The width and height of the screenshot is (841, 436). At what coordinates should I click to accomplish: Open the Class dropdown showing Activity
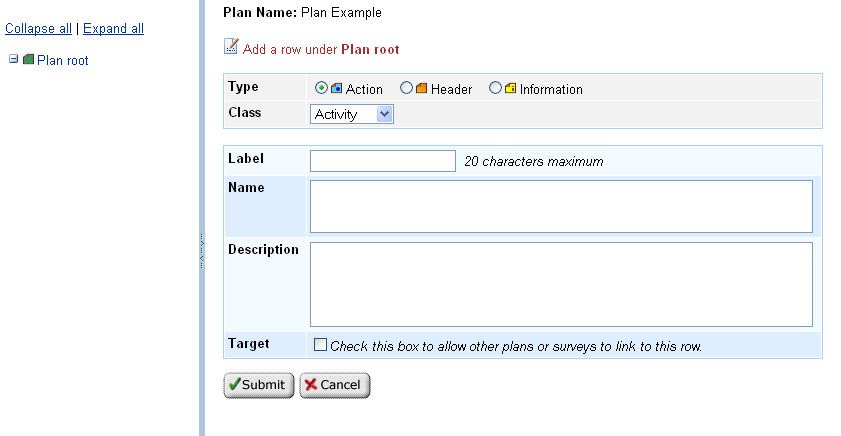(x=352, y=114)
